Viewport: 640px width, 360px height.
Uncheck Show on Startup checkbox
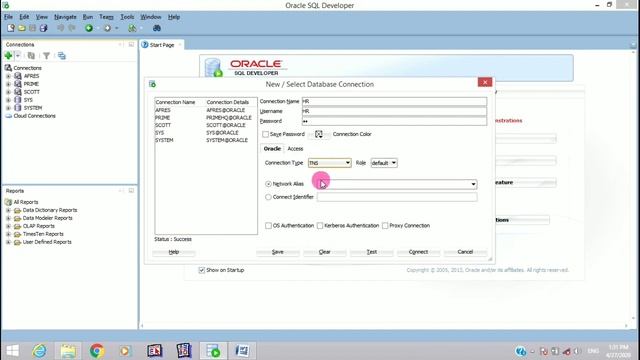pos(201,270)
